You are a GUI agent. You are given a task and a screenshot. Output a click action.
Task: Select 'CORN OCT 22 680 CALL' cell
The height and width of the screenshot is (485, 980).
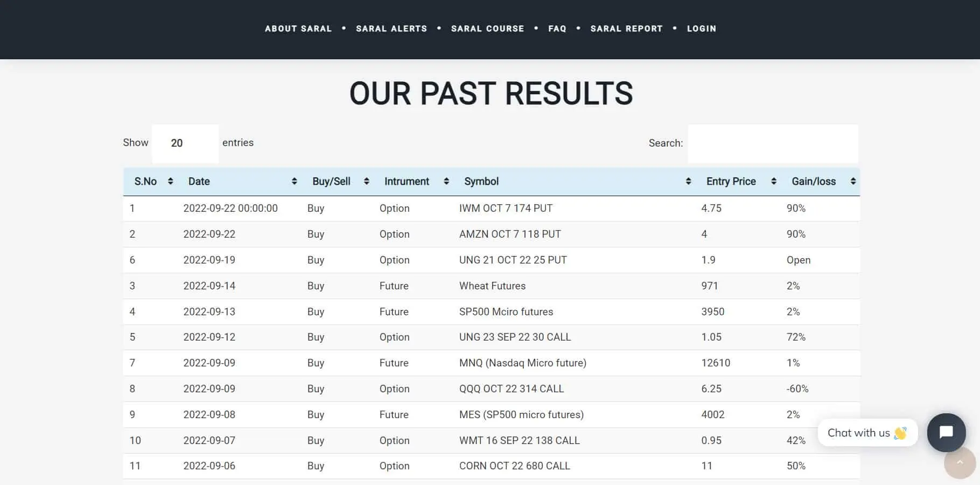(514, 466)
